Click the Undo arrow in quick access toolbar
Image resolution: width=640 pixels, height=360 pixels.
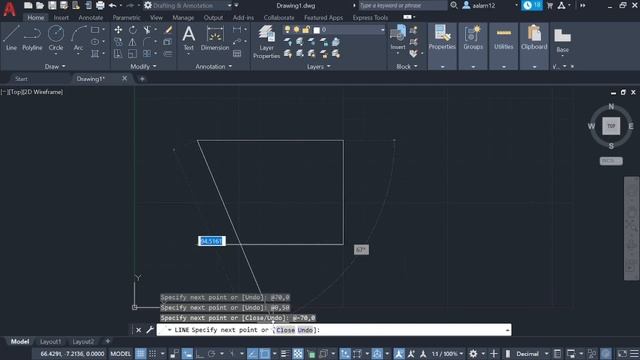tap(112, 5)
